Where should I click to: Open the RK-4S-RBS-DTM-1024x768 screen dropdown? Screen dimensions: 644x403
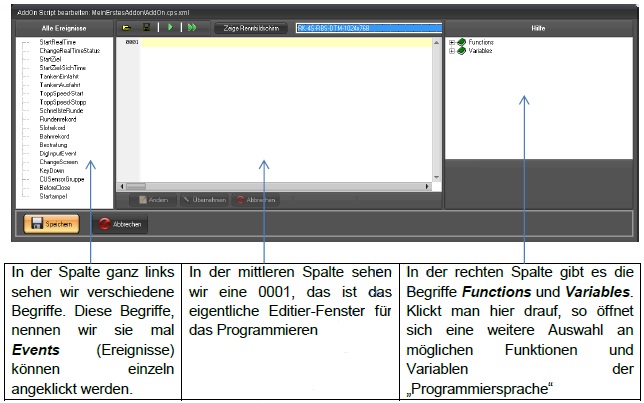369,28
